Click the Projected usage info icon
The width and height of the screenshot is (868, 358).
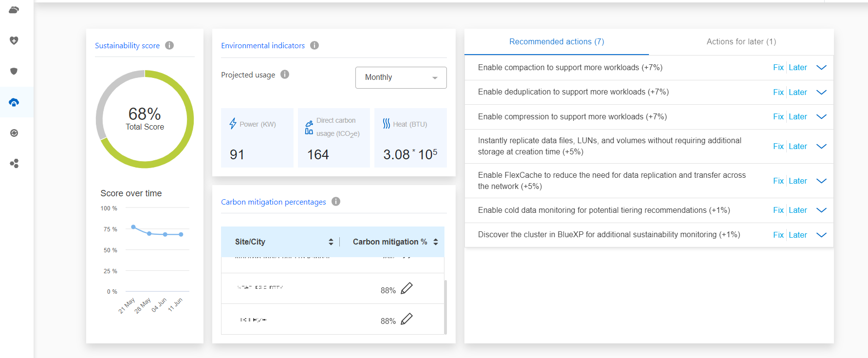tap(285, 74)
